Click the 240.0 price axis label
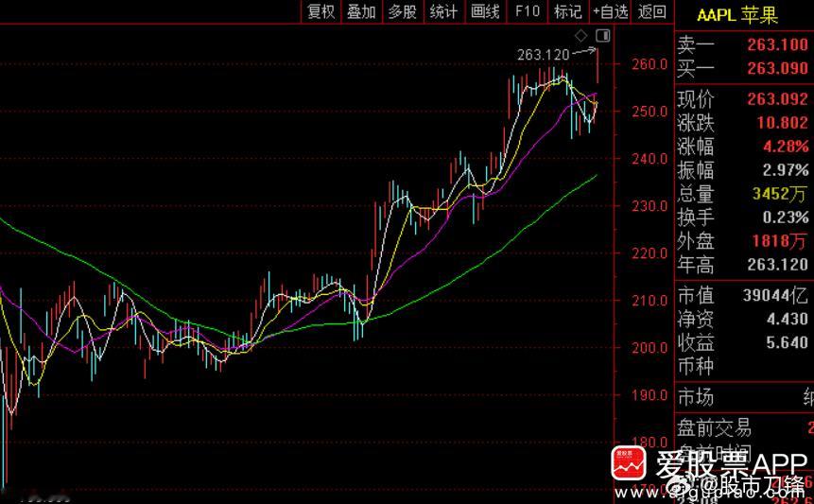Viewport: 814px width, 504px height. tap(651, 158)
